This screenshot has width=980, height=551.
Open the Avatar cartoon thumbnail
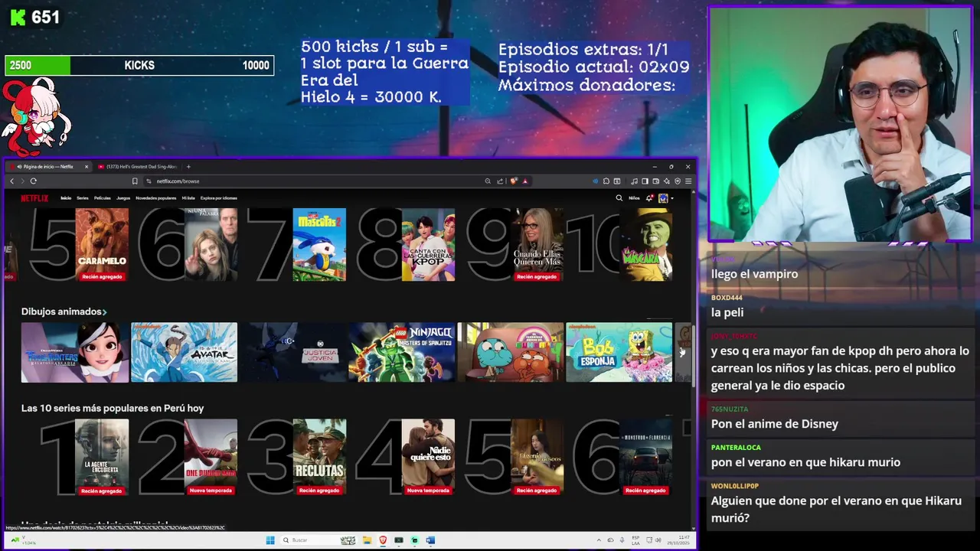pyautogui.click(x=184, y=352)
